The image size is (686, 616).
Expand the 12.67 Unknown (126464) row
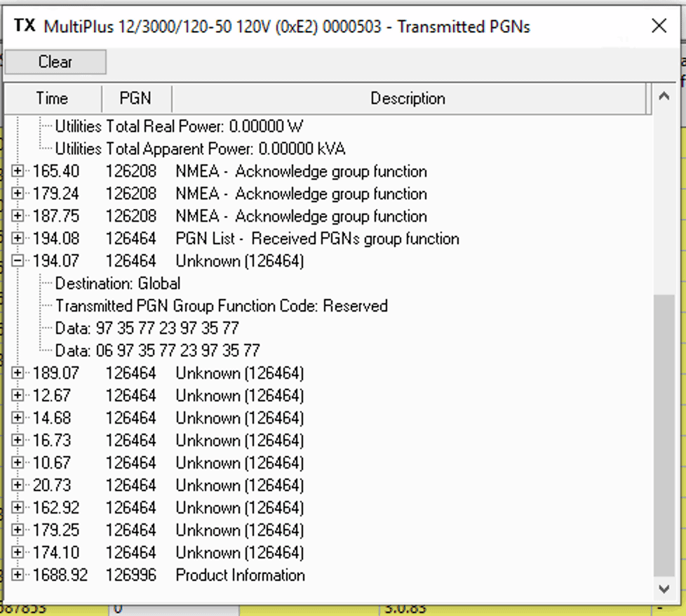click(x=18, y=395)
